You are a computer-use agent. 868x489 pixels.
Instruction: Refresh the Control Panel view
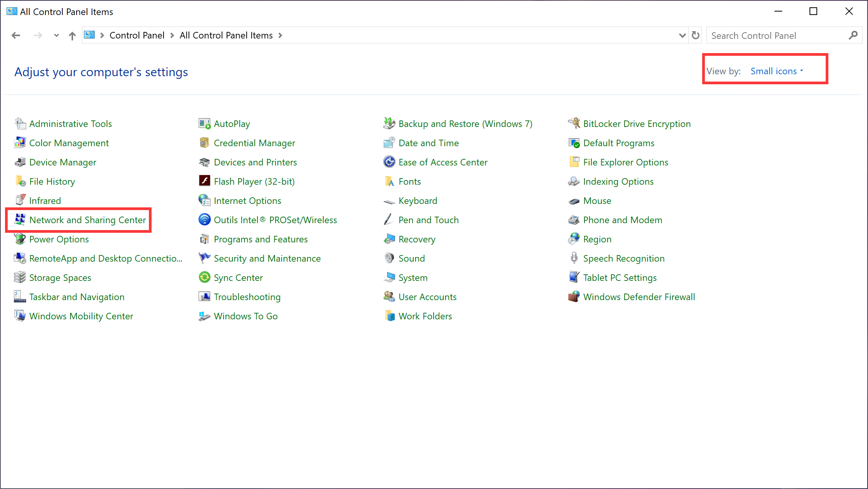click(695, 35)
